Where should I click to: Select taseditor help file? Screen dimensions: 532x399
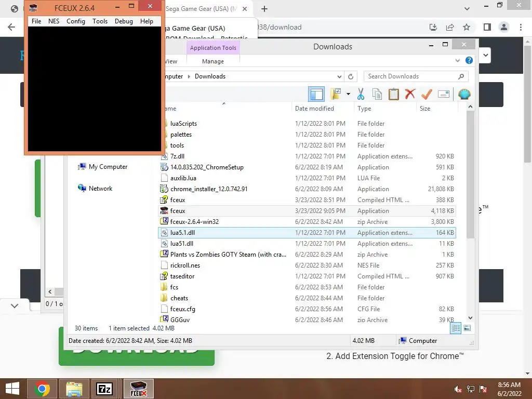click(307, 276)
